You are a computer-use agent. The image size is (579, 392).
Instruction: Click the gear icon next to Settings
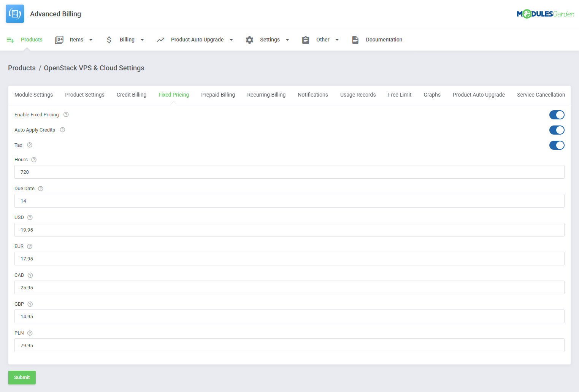click(249, 40)
